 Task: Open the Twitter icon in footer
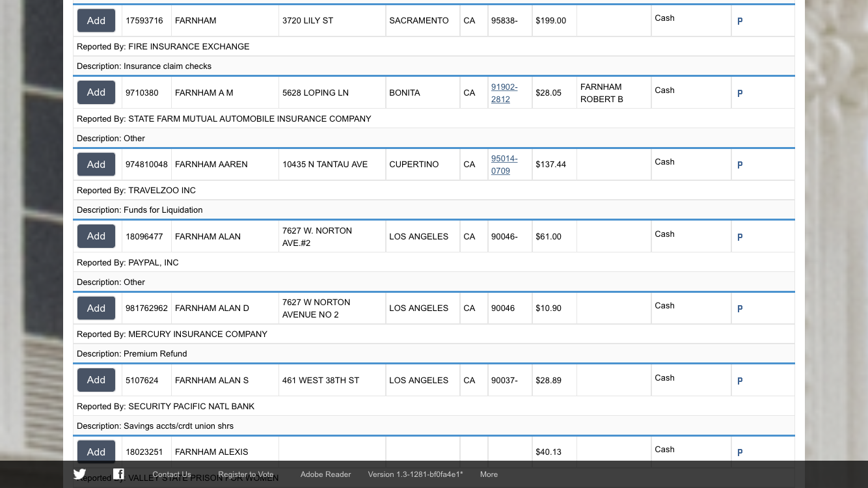[x=79, y=474]
